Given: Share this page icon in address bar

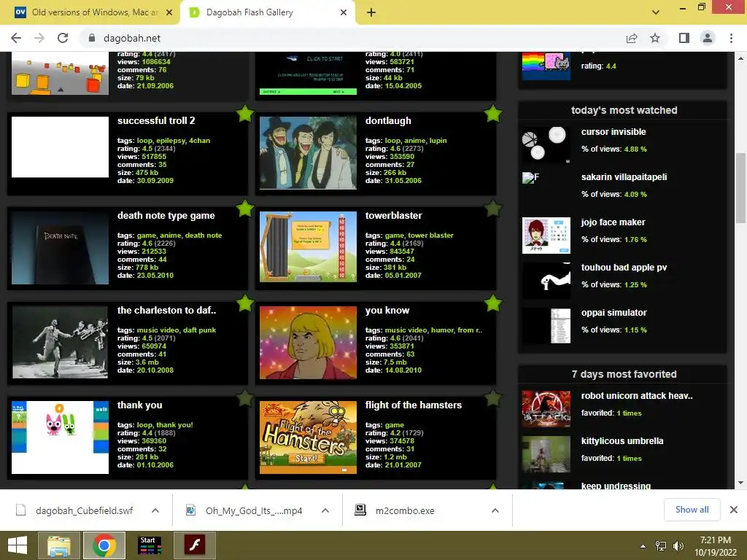Looking at the screenshot, I should (632, 38).
